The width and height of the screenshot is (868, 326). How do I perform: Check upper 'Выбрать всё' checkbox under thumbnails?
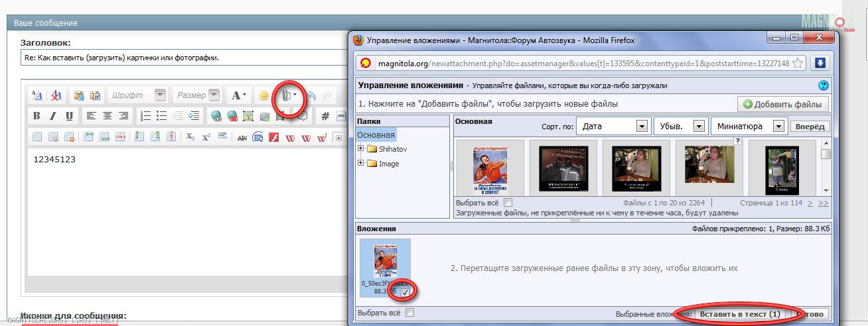tap(508, 202)
